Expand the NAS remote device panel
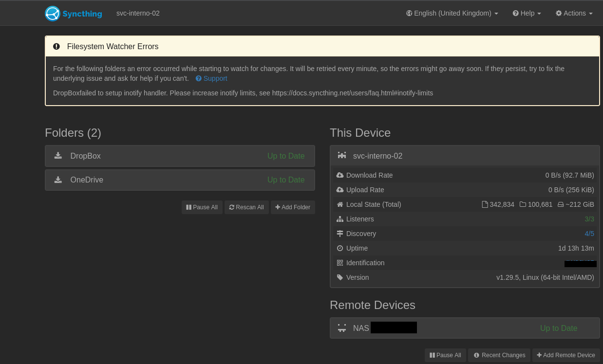Screen dimensions: 603x364 (465, 328)
